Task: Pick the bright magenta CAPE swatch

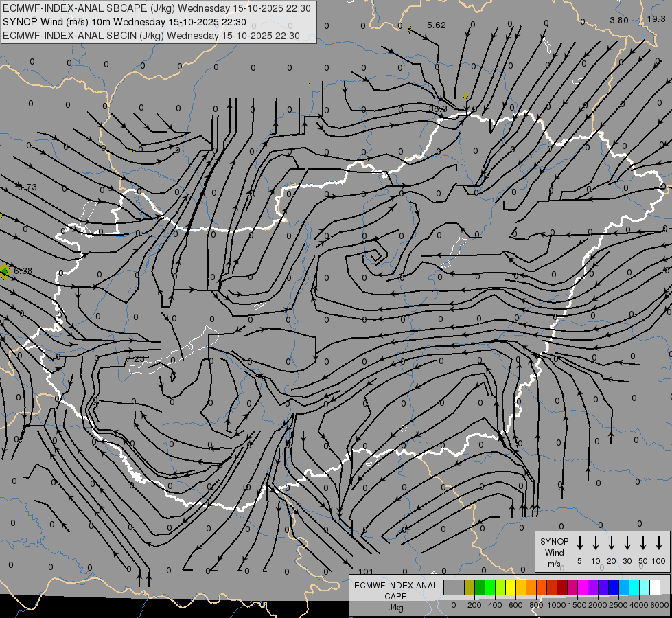Action: (583, 587)
